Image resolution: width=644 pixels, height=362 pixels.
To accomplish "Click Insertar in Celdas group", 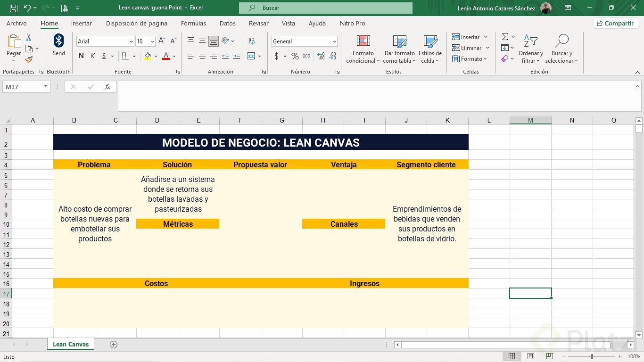I will 470,37.
